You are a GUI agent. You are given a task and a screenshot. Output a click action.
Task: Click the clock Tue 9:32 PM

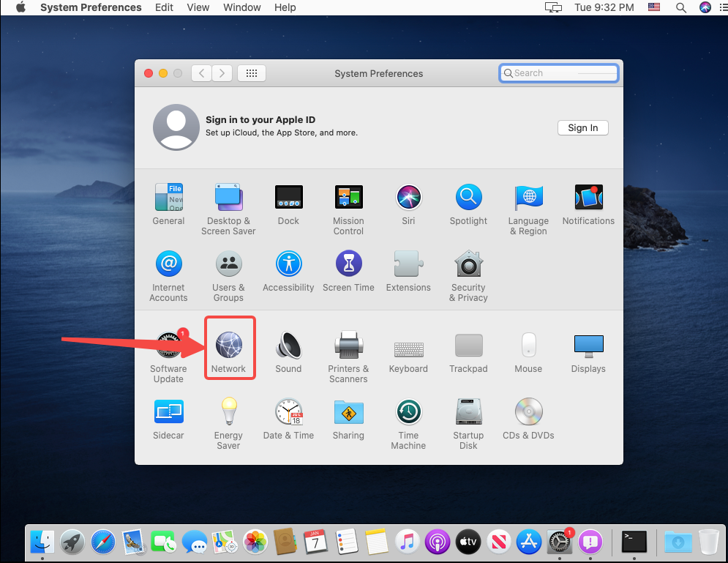click(604, 7)
